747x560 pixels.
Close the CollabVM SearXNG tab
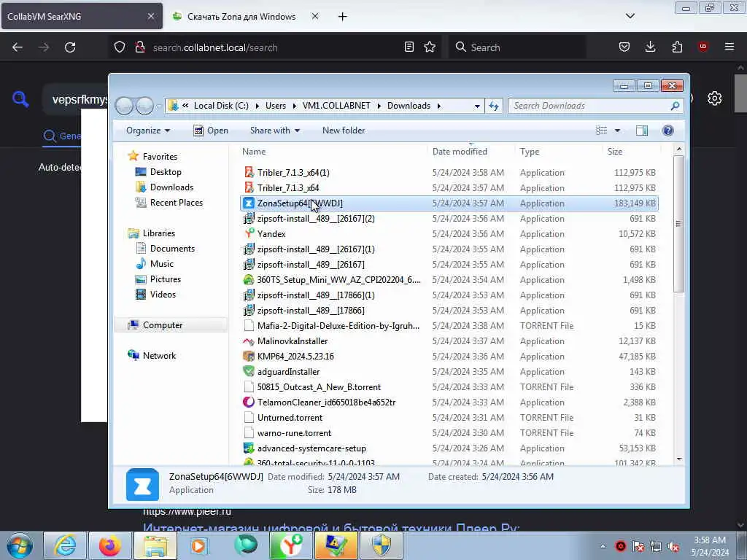pos(150,16)
